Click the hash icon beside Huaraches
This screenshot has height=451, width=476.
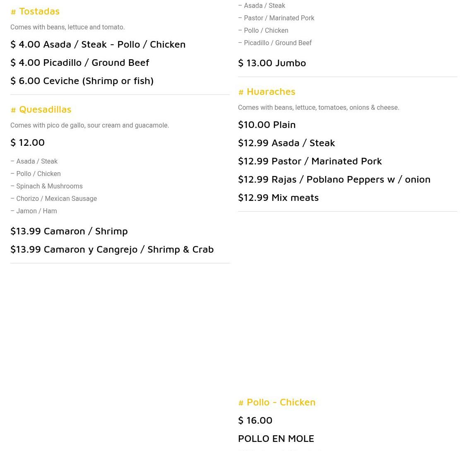[x=241, y=92]
